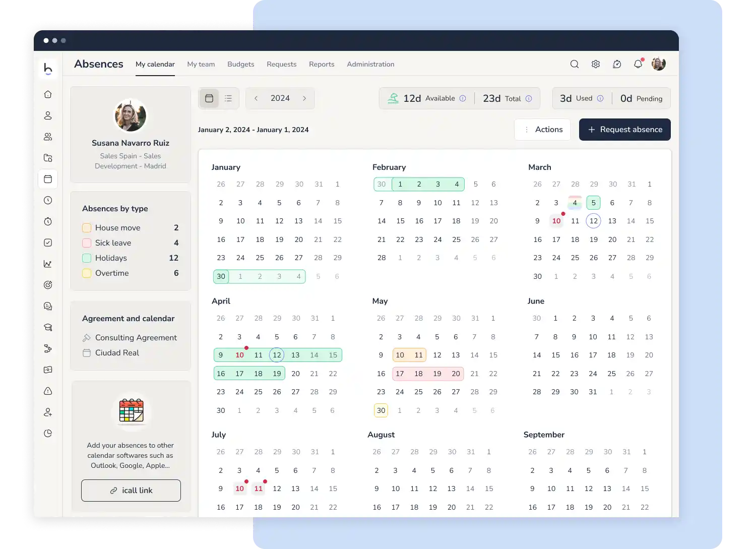This screenshot has width=756, height=549.
Task: Click the Sick leave color swatch
Action: pos(87,243)
